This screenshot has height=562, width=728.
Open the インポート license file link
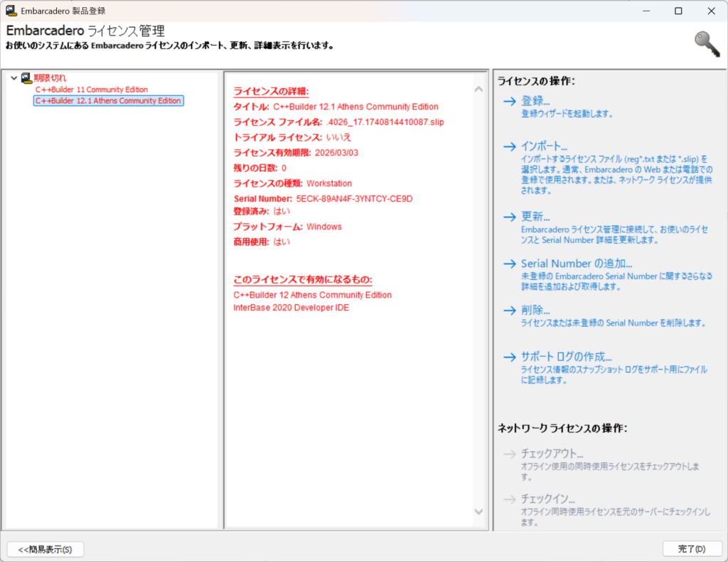[544, 147]
